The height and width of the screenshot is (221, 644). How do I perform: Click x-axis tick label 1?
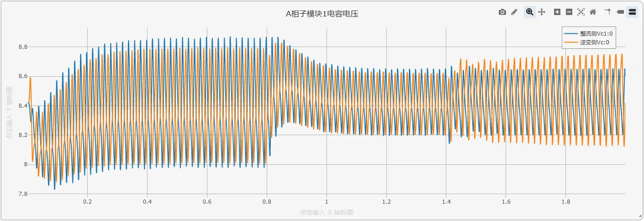[x=327, y=201]
